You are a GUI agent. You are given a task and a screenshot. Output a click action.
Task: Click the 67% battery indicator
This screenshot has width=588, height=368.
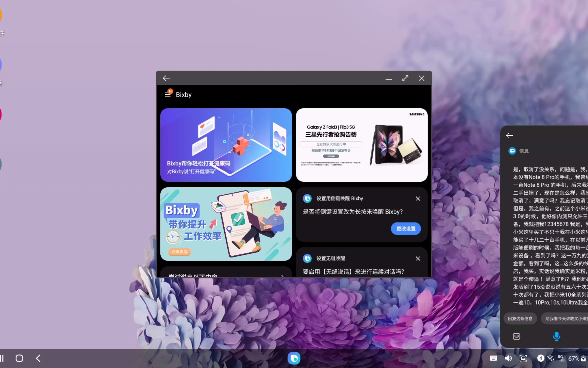coord(577,358)
